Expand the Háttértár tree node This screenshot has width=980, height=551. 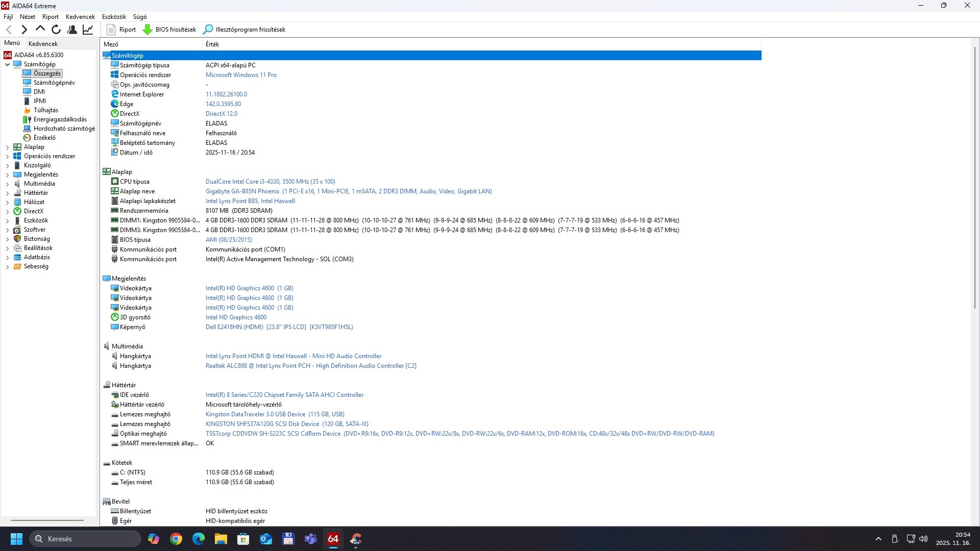[x=7, y=193]
